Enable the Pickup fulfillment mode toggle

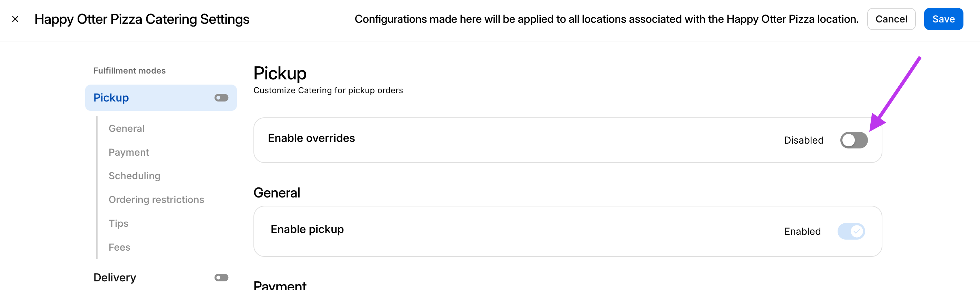click(221, 98)
